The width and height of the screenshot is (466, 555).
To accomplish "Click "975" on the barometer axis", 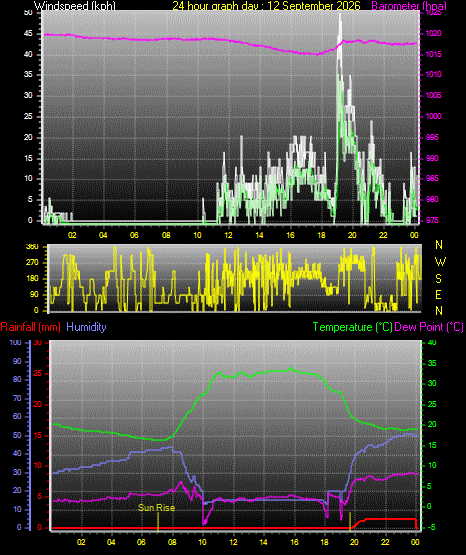I will 432,220.
